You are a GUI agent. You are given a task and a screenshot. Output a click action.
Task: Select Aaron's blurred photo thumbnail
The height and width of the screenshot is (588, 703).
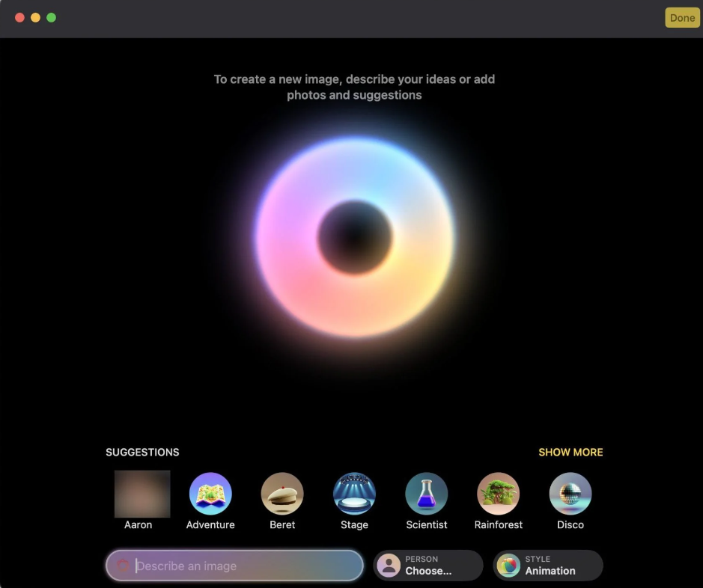pos(142,494)
